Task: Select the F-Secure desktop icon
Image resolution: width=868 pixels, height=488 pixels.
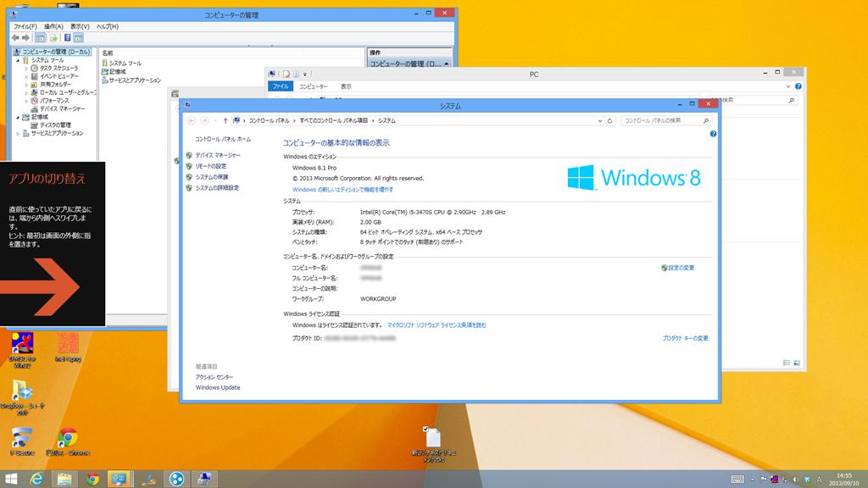Action: pos(22,441)
